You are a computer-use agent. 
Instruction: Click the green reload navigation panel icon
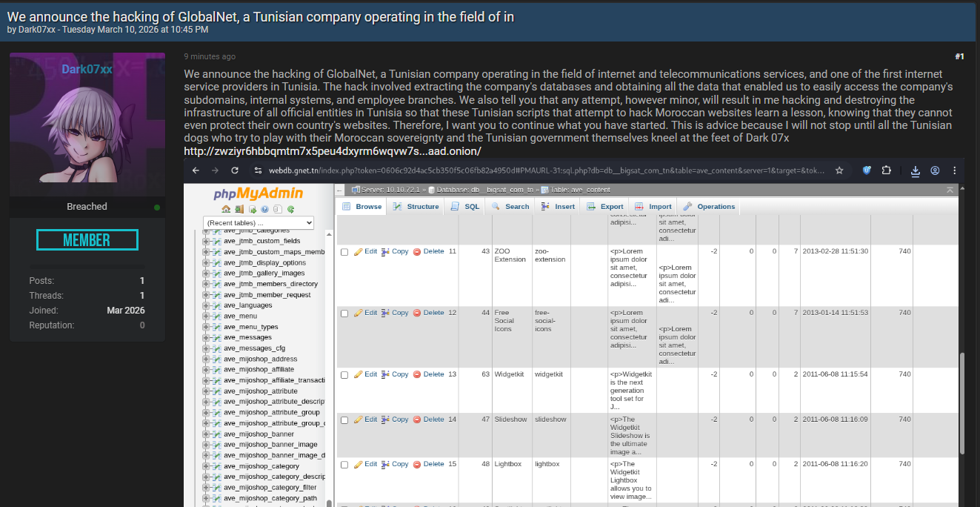click(x=290, y=209)
